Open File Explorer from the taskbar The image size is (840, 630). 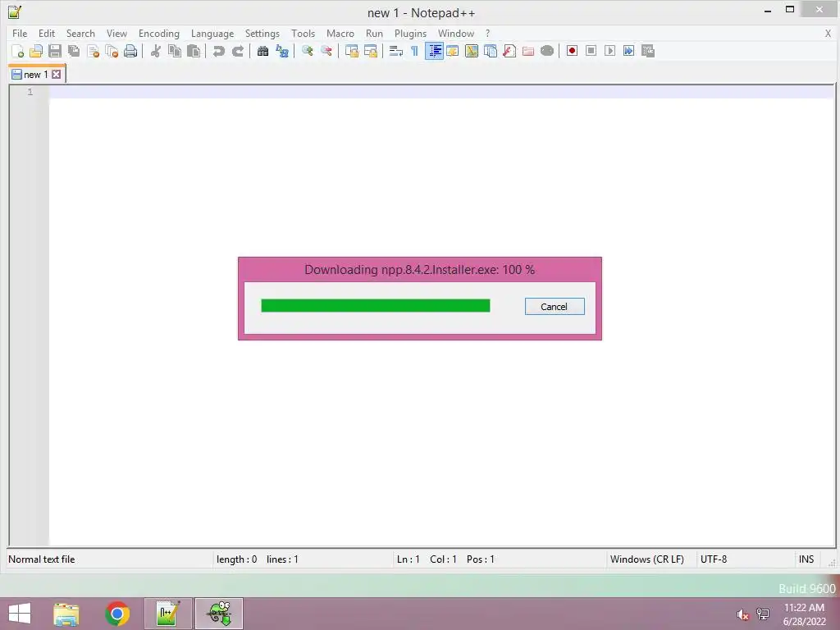66,614
